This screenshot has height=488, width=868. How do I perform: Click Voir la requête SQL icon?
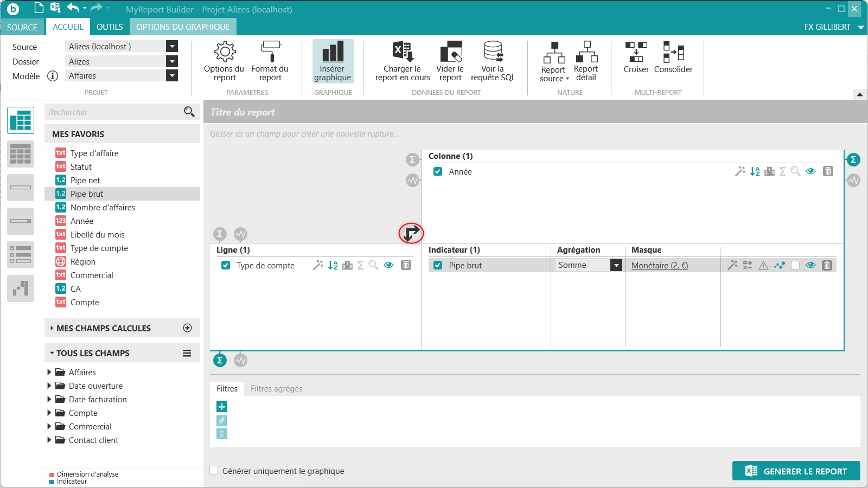coord(493,53)
